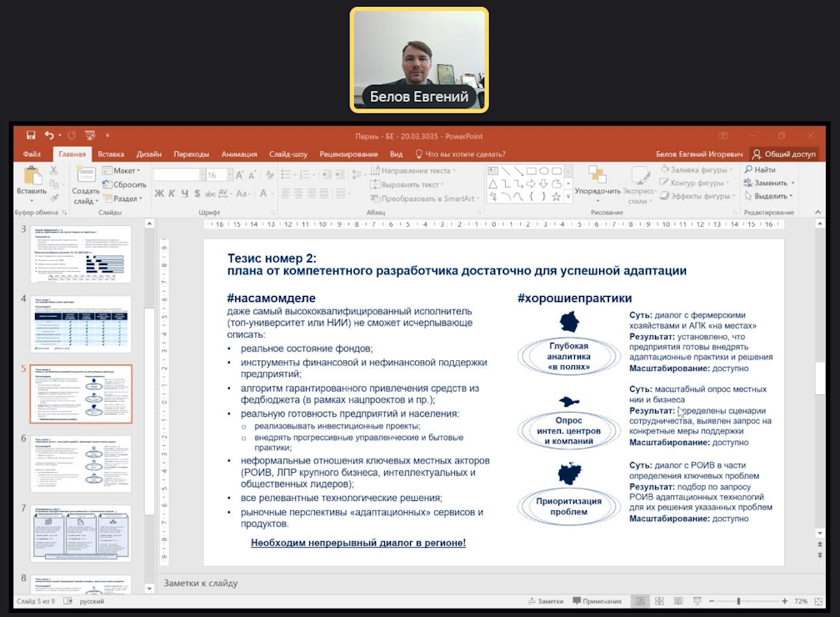
Task: Increase font size with larger A icon
Action: point(239,175)
